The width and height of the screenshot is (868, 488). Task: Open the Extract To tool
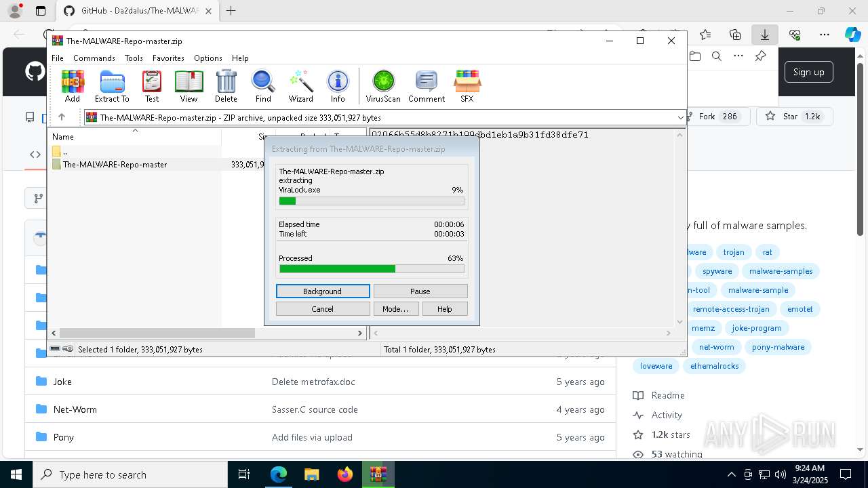pyautogui.click(x=112, y=86)
